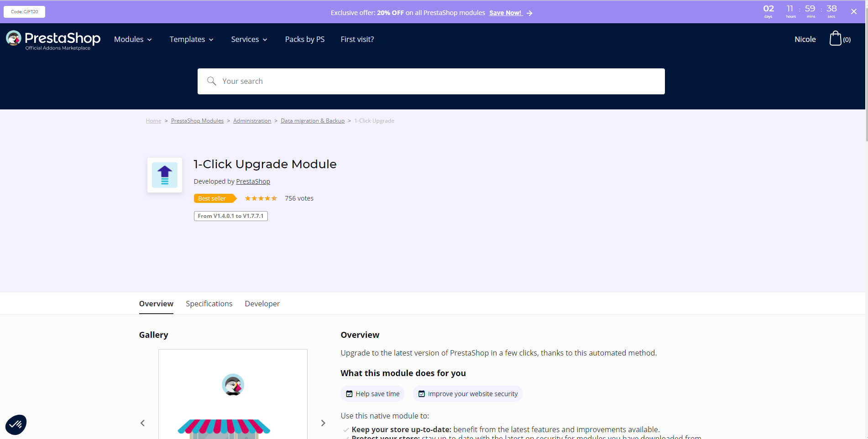Click the 1-Click Upgrade module icon
This screenshot has height=439, width=868.
165,175
